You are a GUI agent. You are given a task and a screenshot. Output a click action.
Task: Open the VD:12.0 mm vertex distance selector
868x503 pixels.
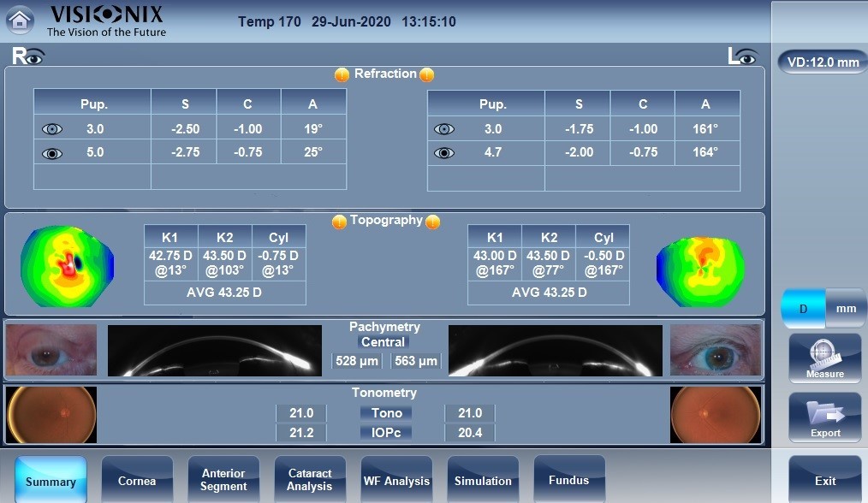click(x=823, y=62)
